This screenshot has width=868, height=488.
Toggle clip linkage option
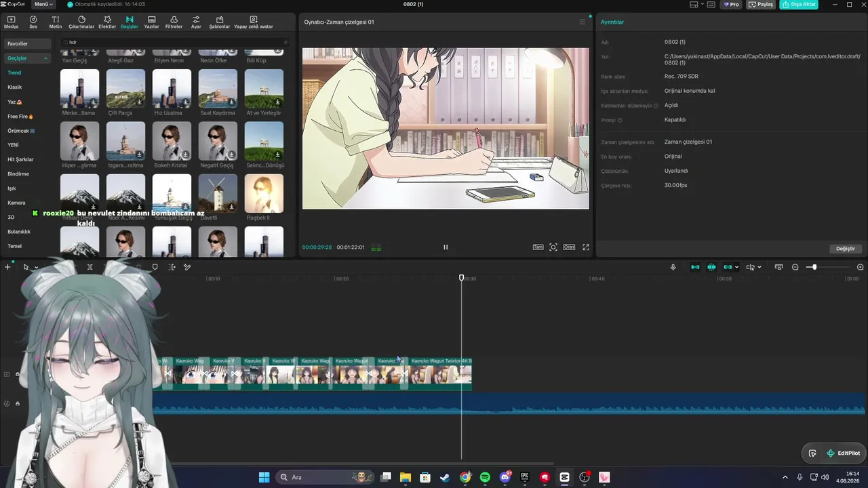click(728, 267)
